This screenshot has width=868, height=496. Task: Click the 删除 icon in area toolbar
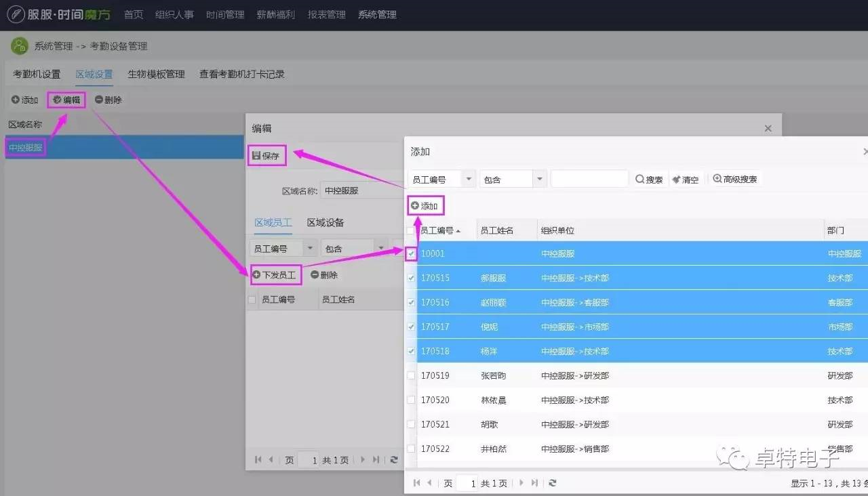click(99, 100)
